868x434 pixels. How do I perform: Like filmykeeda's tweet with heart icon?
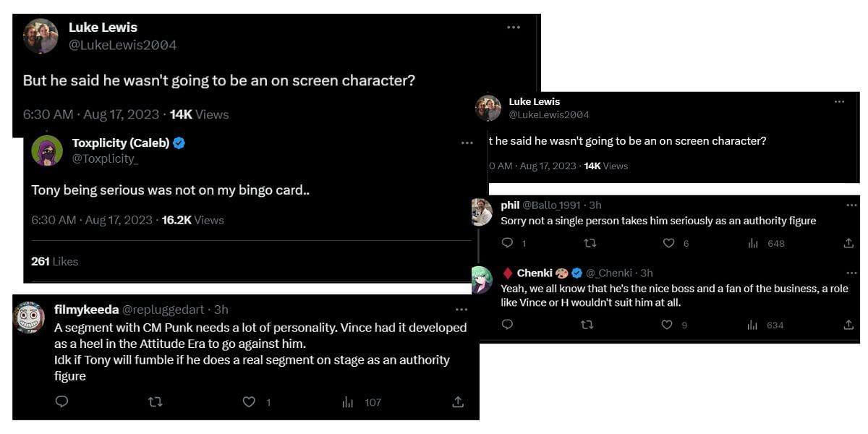[249, 402]
